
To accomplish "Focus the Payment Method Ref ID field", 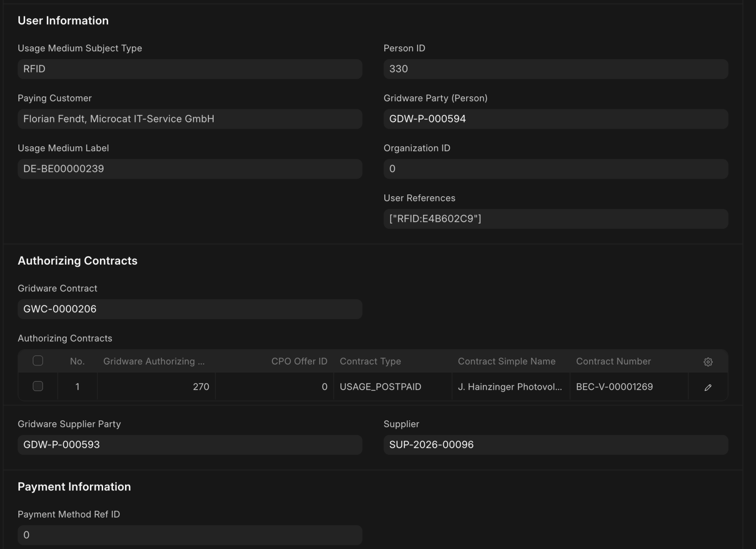I will click(190, 535).
